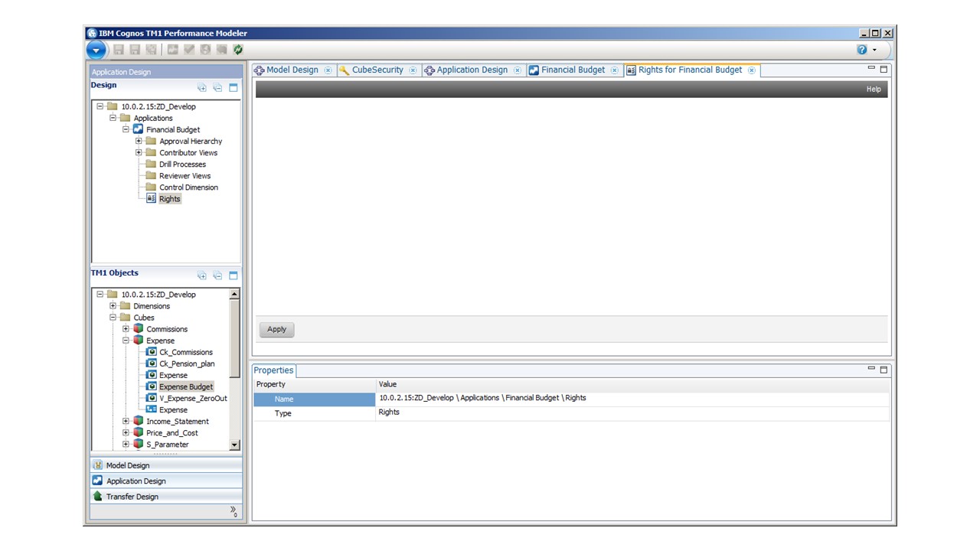Click the Name value path text
The width and height of the screenshot is (980, 551).
pos(482,398)
